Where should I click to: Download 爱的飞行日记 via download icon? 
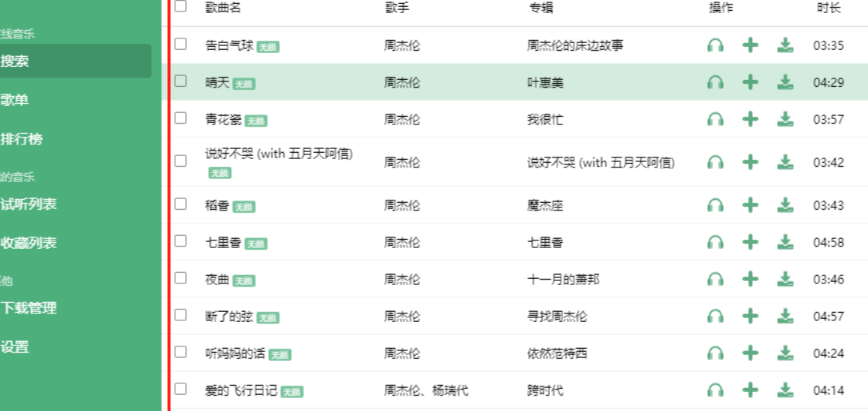coord(785,390)
